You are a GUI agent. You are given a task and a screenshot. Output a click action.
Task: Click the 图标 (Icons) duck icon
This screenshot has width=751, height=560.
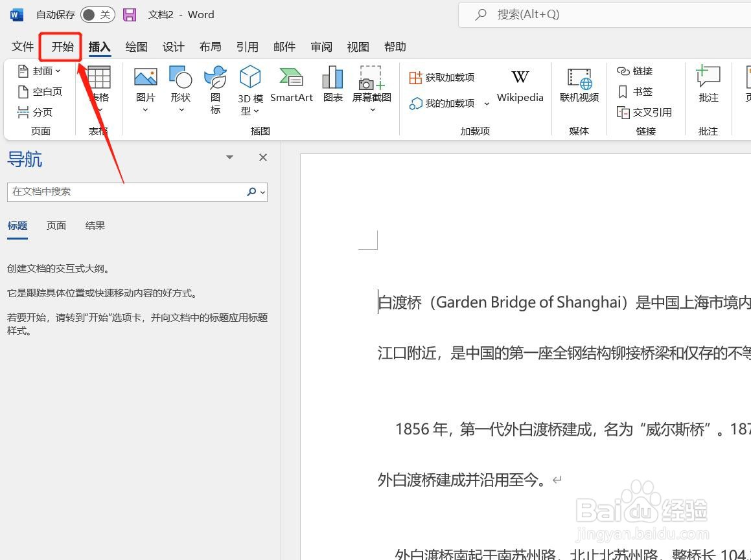(216, 77)
